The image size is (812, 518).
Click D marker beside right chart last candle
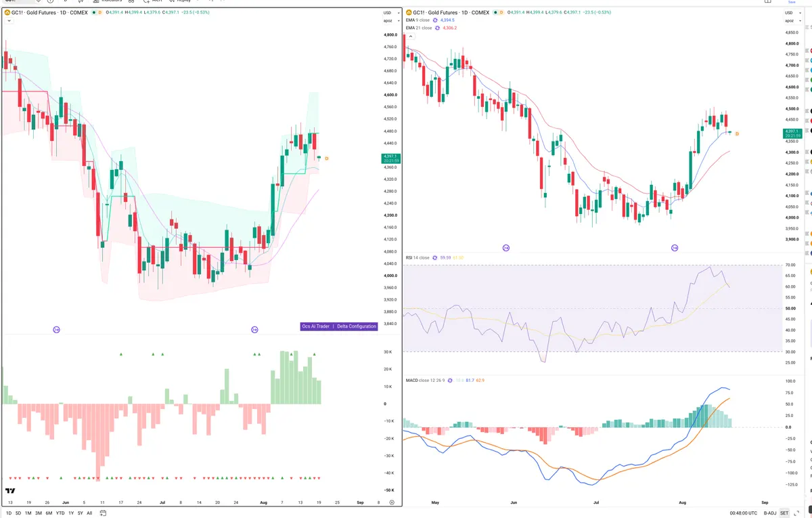pyautogui.click(x=737, y=134)
